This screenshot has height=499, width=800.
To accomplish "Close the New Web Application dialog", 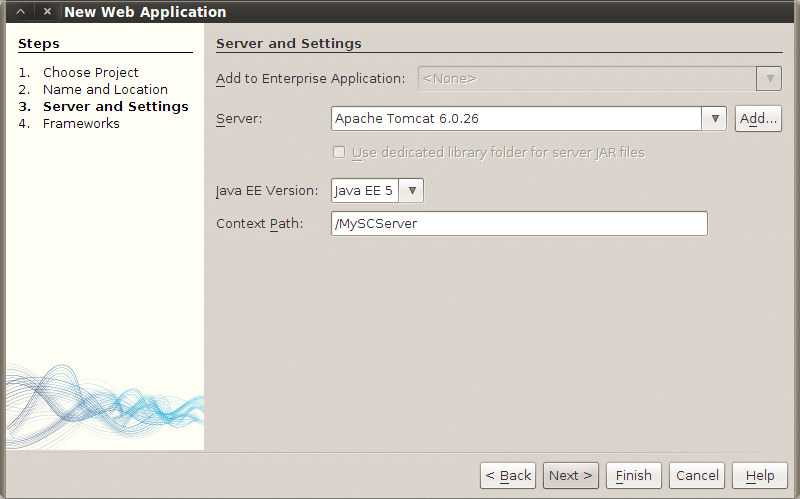I will click(46, 12).
